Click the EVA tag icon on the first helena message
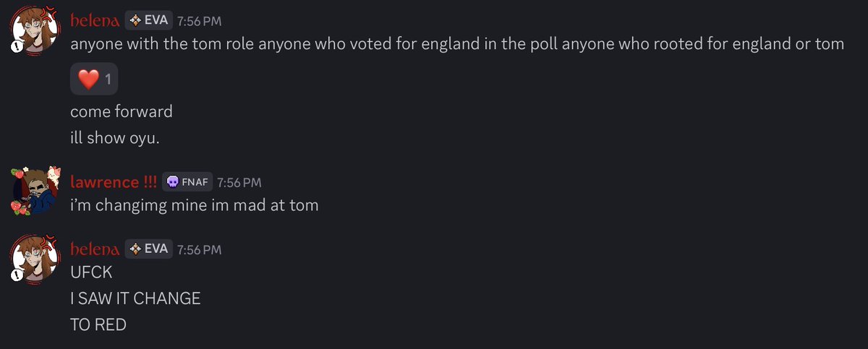Screen dimensions: 868x349 pos(135,20)
